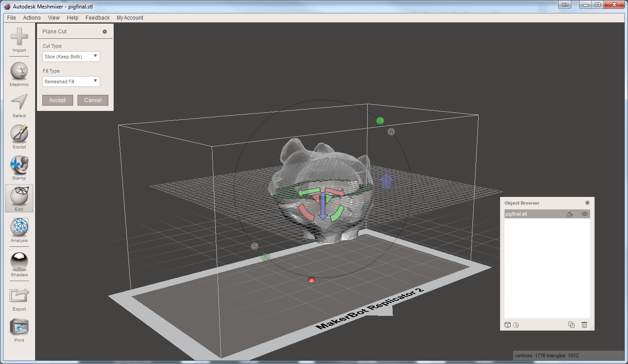This screenshot has height=364, width=628.
Task: Open the File menu
Action: tap(12, 18)
